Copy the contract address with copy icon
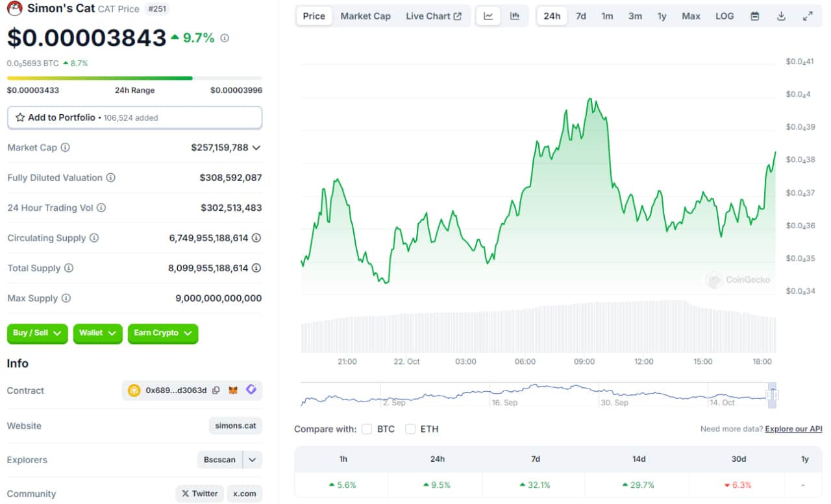The width and height of the screenshot is (831, 504). pos(216,390)
